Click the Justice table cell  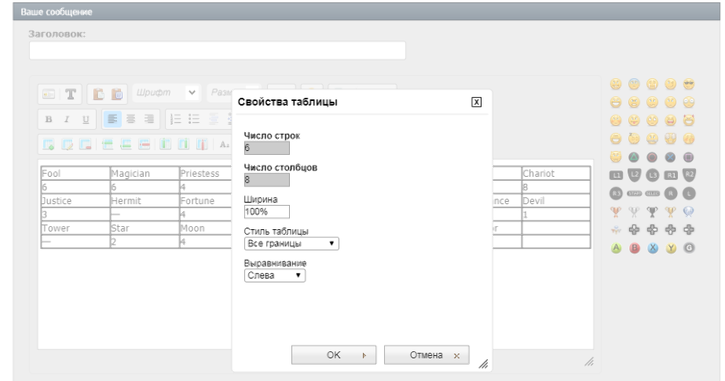[x=75, y=201]
